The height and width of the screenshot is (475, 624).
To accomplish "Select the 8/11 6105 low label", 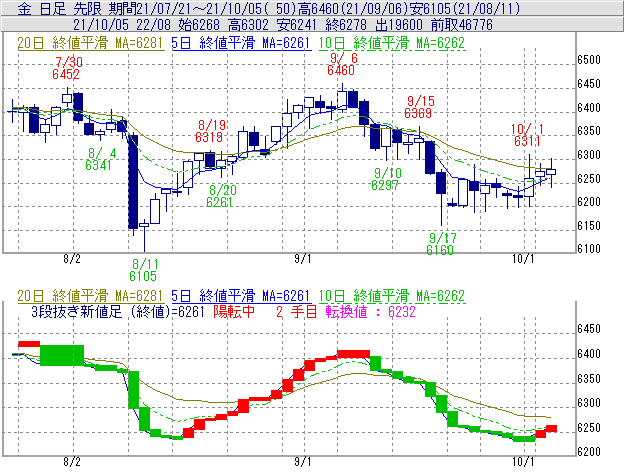I will coord(143,270).
